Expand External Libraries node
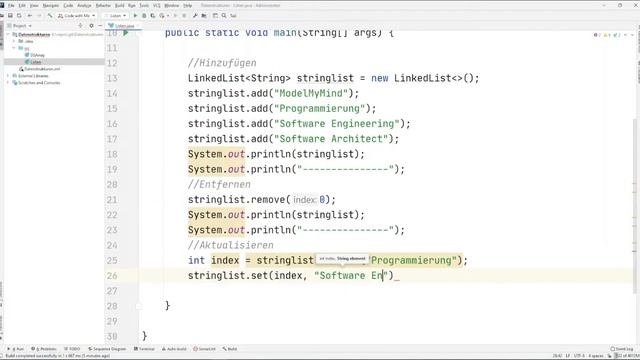640x360 pixels. coord(9,76)
